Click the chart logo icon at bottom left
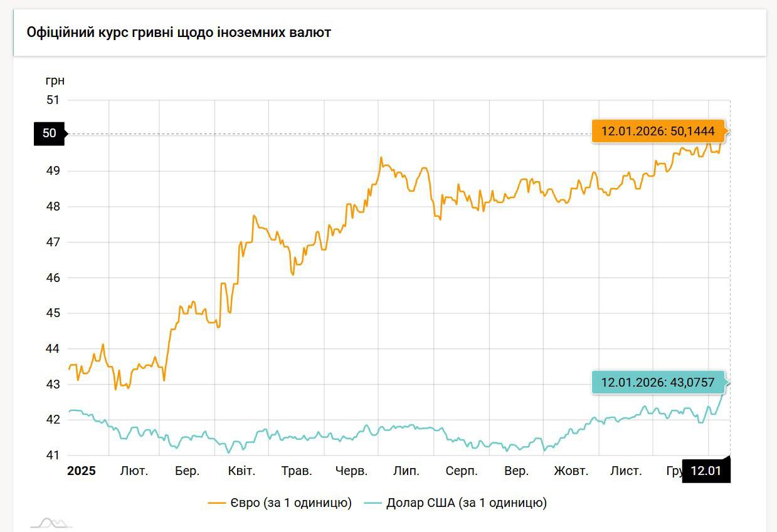The width and height of the screenshot is (777, 532). pos(51,523)
